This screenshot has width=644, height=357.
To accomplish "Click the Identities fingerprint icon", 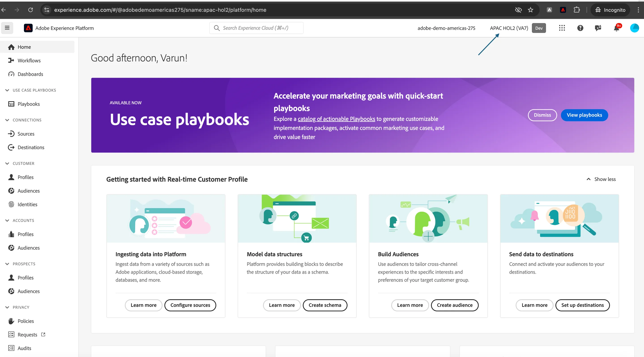I will point(11,204).
